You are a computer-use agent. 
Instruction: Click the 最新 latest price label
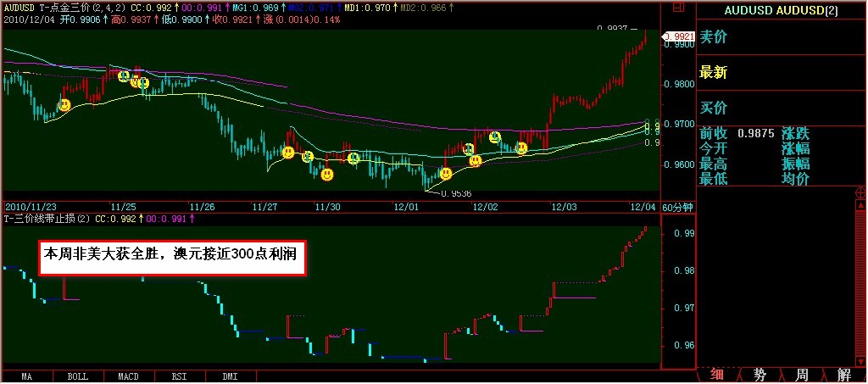pyautogui.click(x=714, y=73)
